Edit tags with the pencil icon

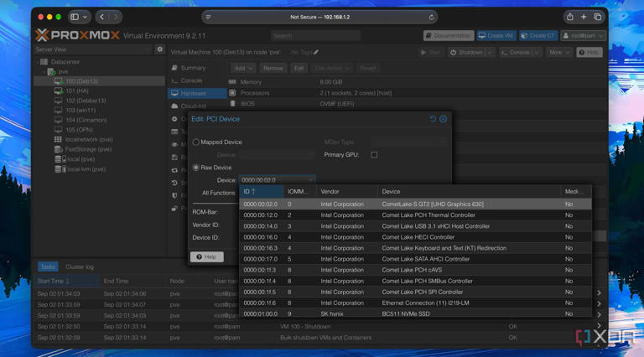click(316, 52)
